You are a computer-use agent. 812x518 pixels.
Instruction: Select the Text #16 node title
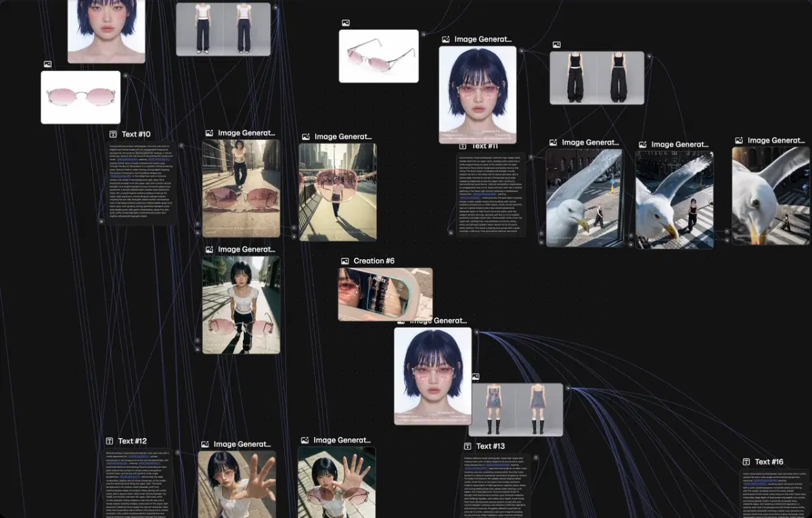point(769,462)
